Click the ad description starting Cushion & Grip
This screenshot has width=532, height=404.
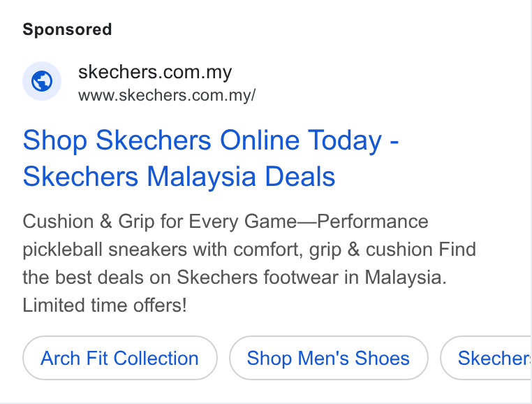249,264
